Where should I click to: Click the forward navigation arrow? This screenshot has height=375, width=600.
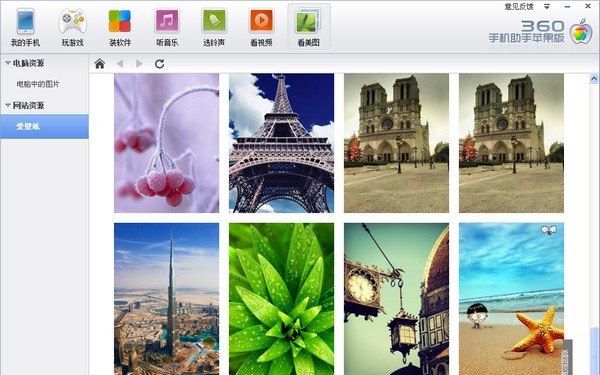pyautogui.click(x=139, y=64)
